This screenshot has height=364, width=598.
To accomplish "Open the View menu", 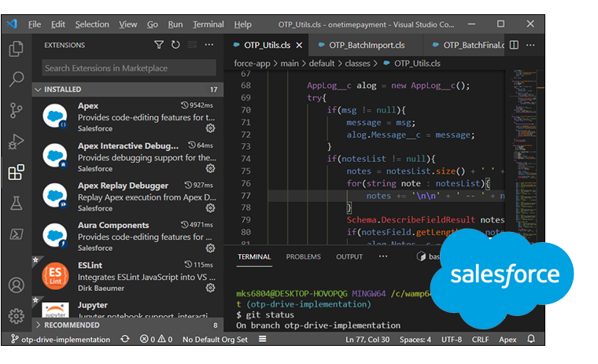I will pyautogui.click(x=127, y=24).
